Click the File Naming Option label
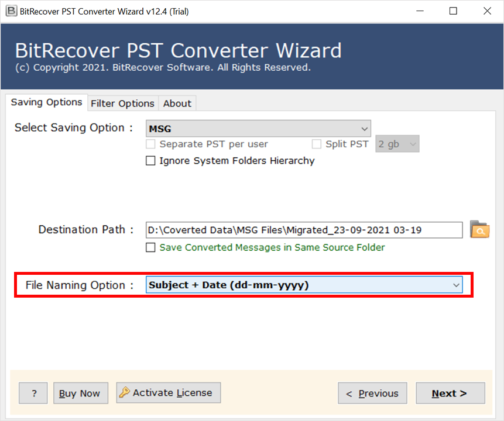504x421 pixels. (x=80, y=285)
